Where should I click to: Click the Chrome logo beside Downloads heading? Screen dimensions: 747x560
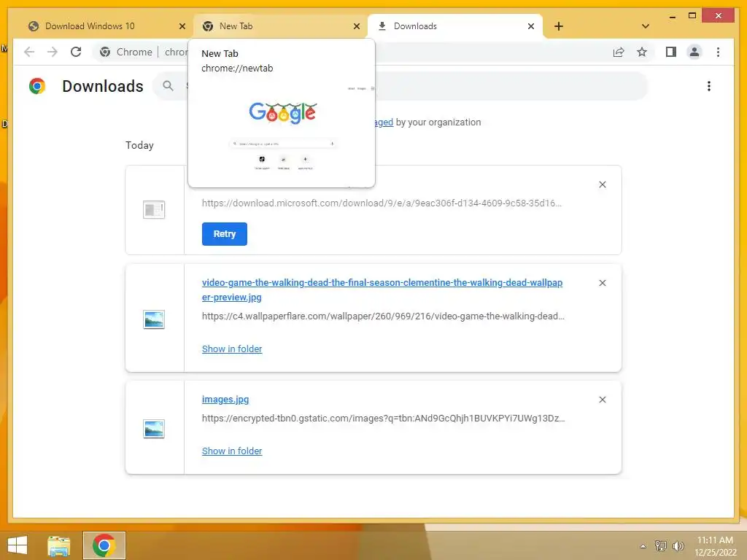pos(37,86)
